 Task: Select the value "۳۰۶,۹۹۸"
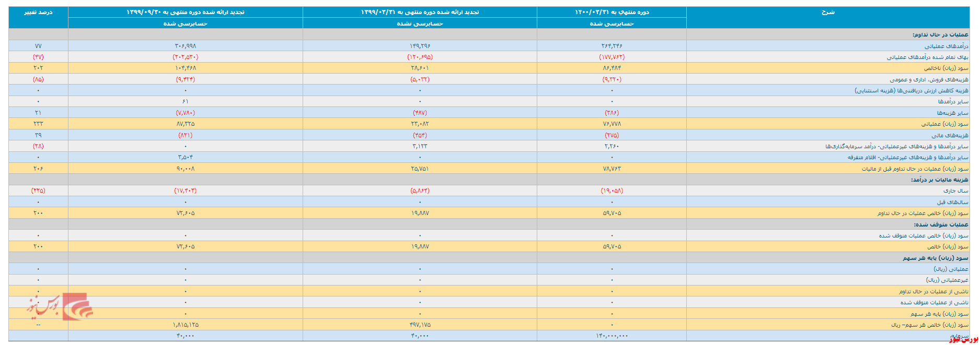tap(186, 46)
